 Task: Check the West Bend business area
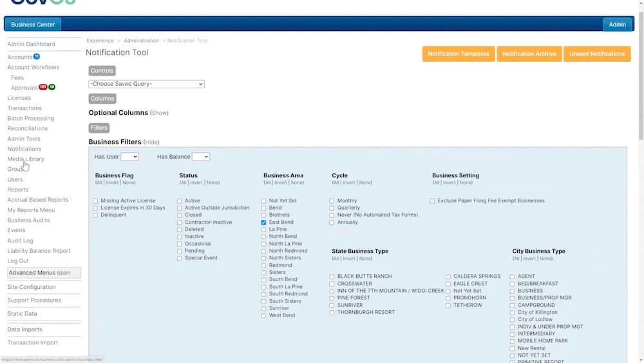(x=263, y=316)
